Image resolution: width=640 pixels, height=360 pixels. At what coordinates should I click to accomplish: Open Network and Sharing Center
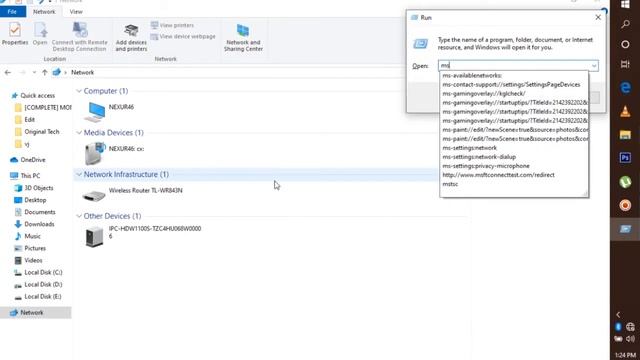pos(243,38)
